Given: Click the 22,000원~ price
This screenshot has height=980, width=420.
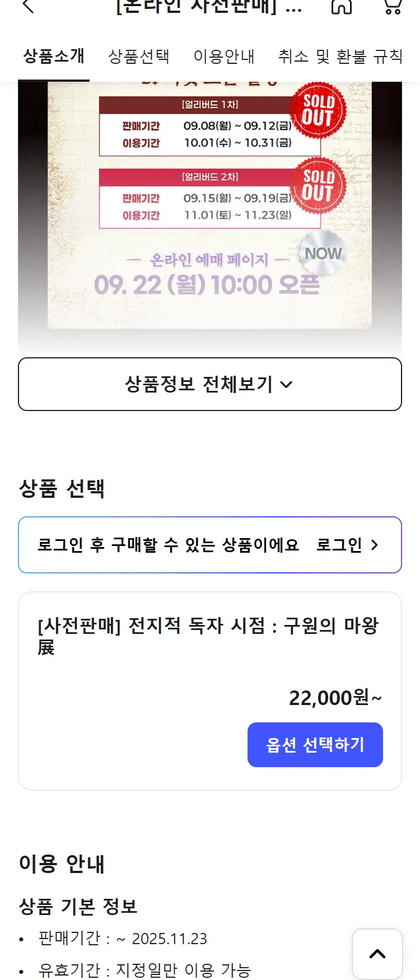Looking at the screenshot, I should tap(335, 698).
